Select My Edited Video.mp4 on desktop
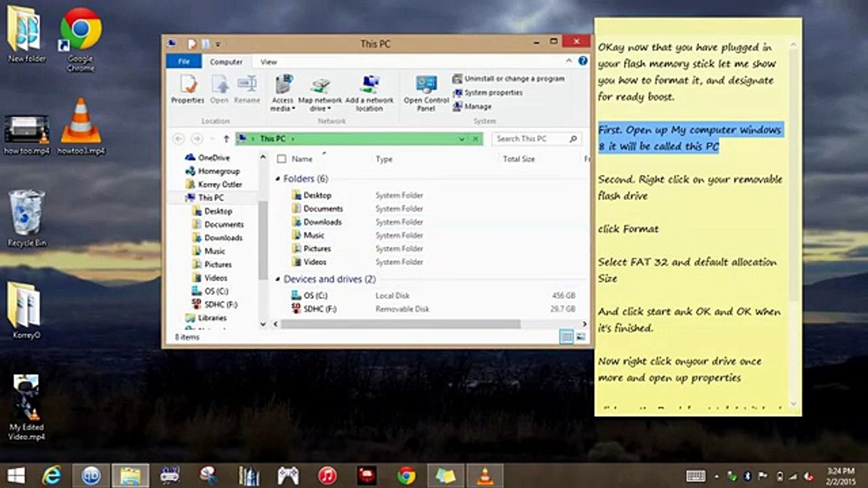The image size is (868, 488). click(26, 407)
